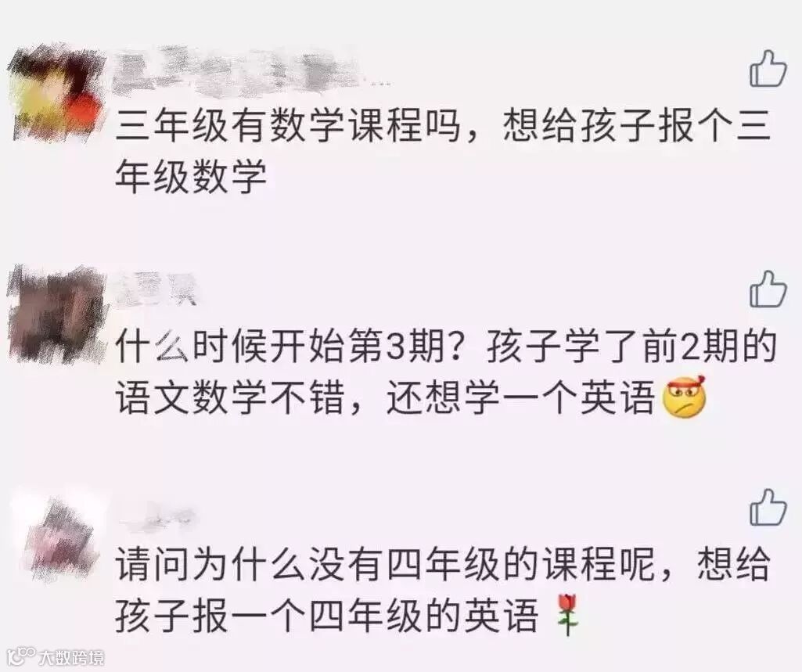This screenshot has height=672, width=802.
Task: Select the line 请问为什么没有四年级的课程呢
Action: [385, 565]
